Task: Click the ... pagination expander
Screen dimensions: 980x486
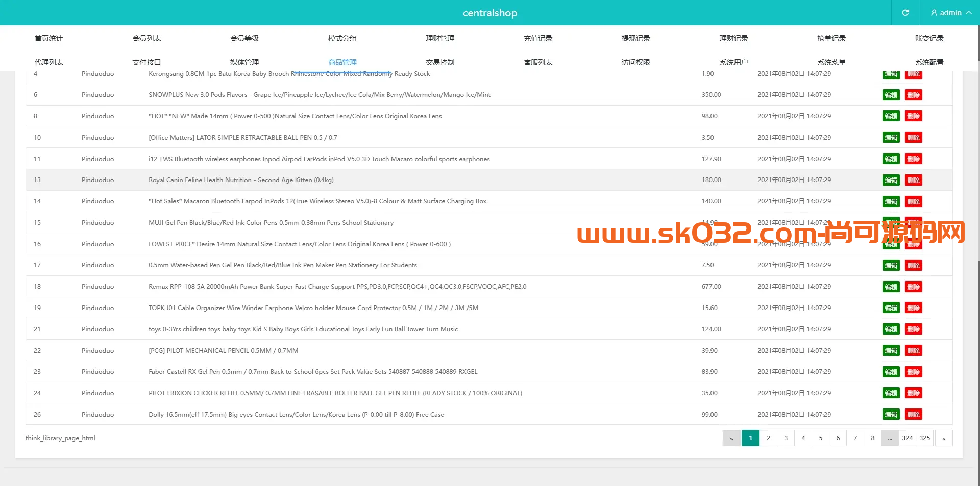Action: point(890,438)
